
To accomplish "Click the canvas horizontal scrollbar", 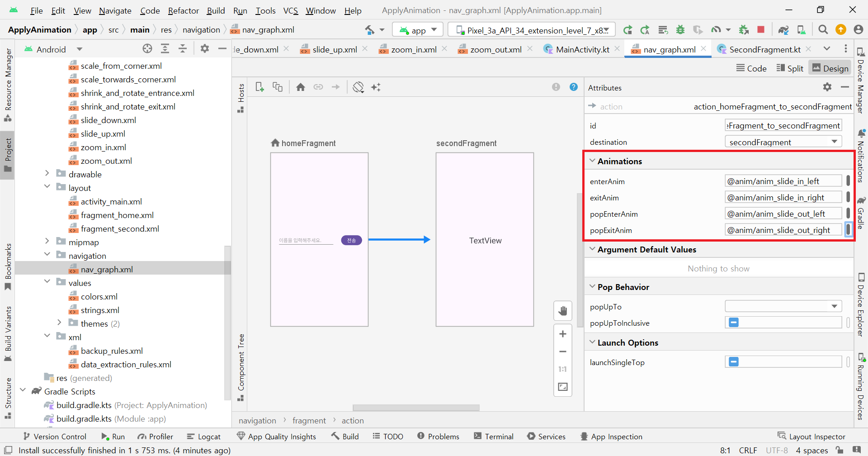I will click(416, 408).
